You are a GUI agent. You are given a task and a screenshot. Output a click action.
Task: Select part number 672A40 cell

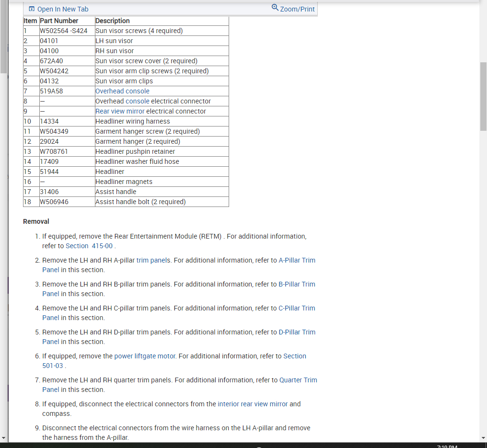tap(67, 61)
